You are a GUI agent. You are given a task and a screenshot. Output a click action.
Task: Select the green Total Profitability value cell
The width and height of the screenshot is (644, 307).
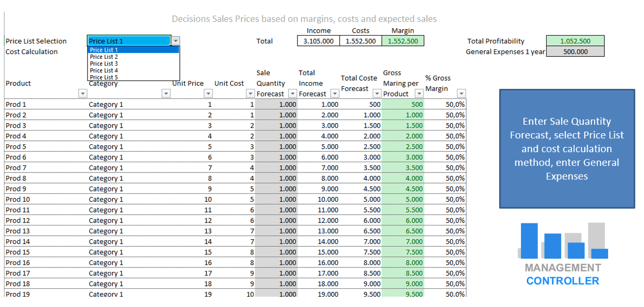tap(575, 41)
